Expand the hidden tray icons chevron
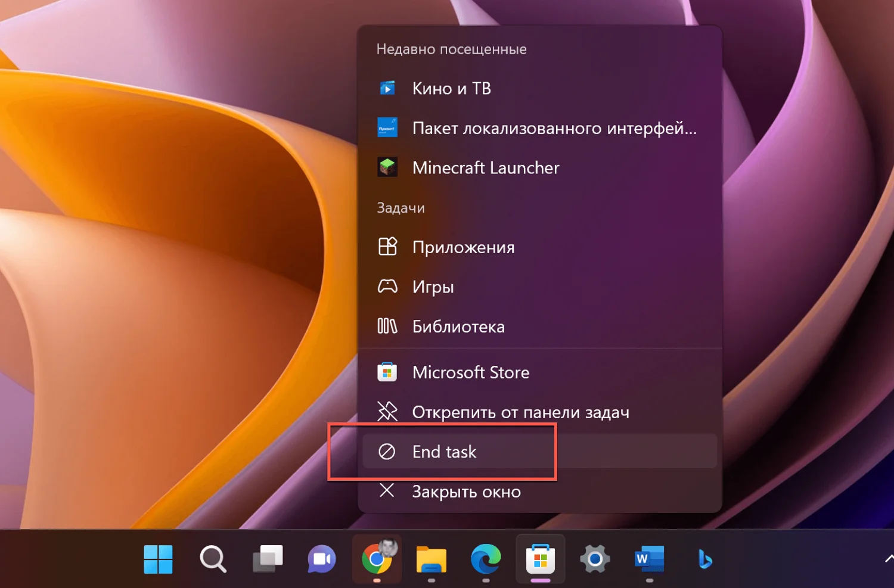Image resolution: width=894 pixels, height=588 pixels. pos(888,559)
